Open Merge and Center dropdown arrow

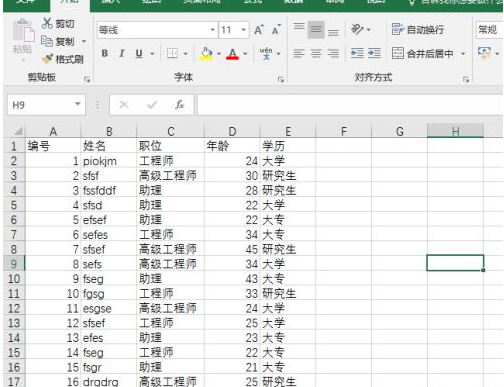[463, 54]
